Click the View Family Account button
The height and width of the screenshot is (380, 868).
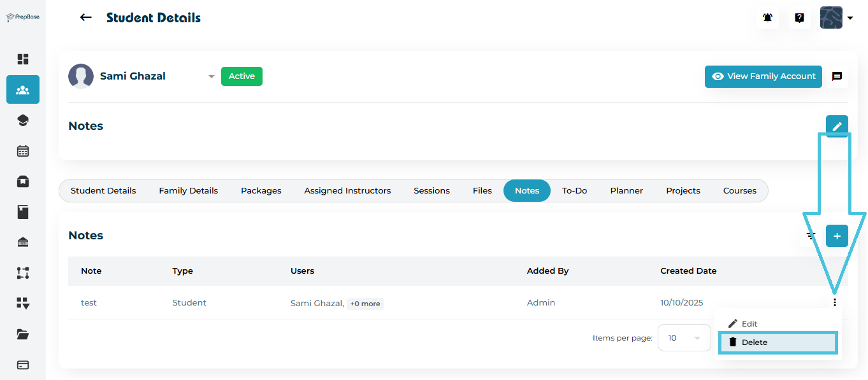(763, 76)
